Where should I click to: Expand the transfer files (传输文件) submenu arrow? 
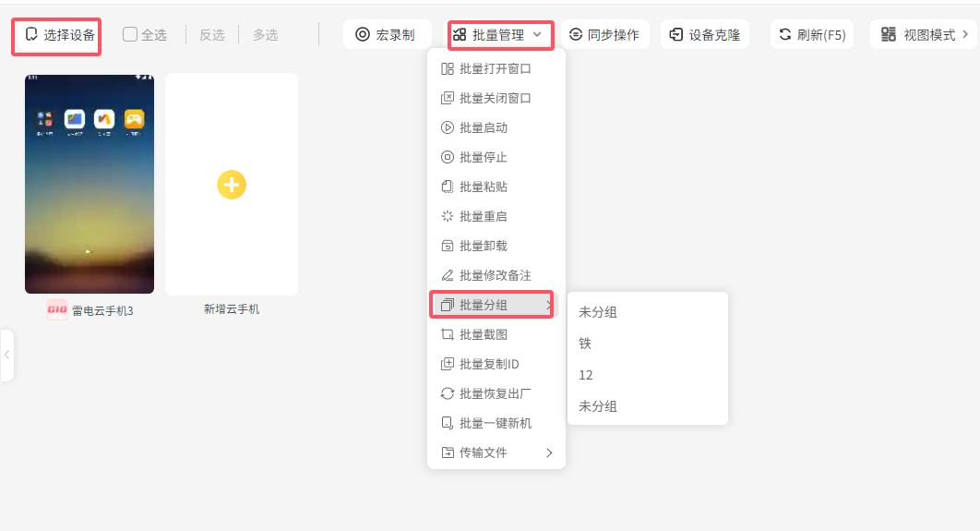[549, 453]
